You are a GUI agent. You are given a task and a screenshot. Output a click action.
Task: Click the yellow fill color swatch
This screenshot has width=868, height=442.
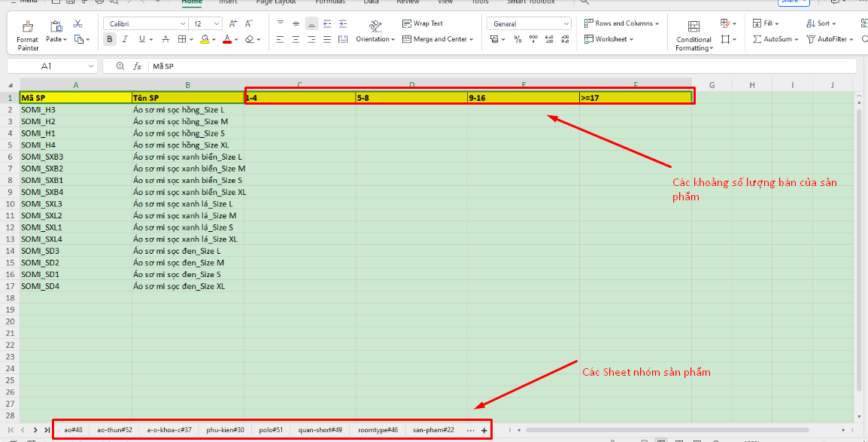click(205, 39)
